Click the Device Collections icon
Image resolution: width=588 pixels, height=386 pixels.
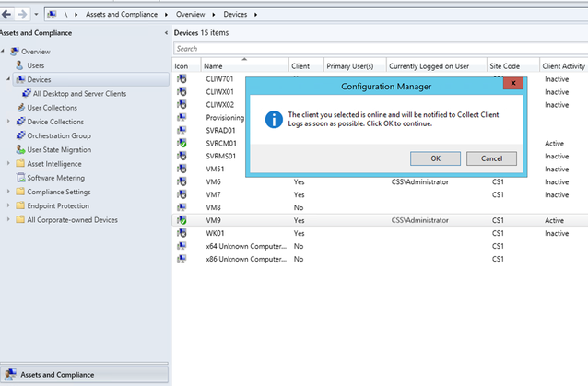click(x=21, y=122)
